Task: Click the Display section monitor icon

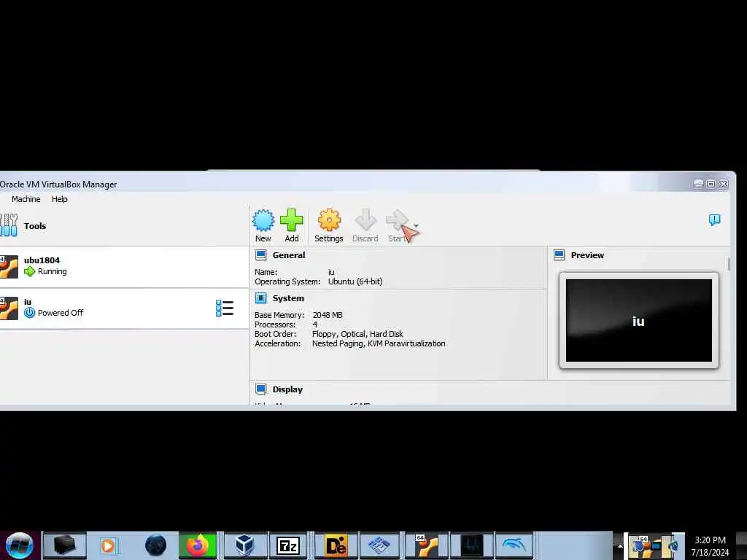Action: click(260, 389)
